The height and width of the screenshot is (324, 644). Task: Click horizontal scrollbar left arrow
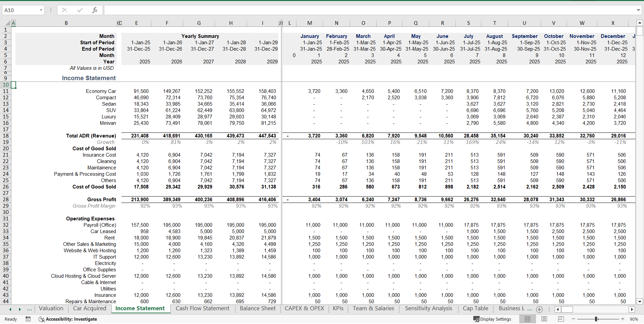tap(557, 309)
